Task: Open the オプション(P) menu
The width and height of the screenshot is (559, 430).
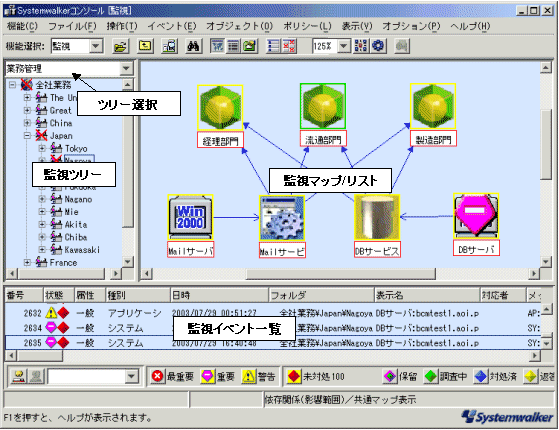Action: pos(411,26)
